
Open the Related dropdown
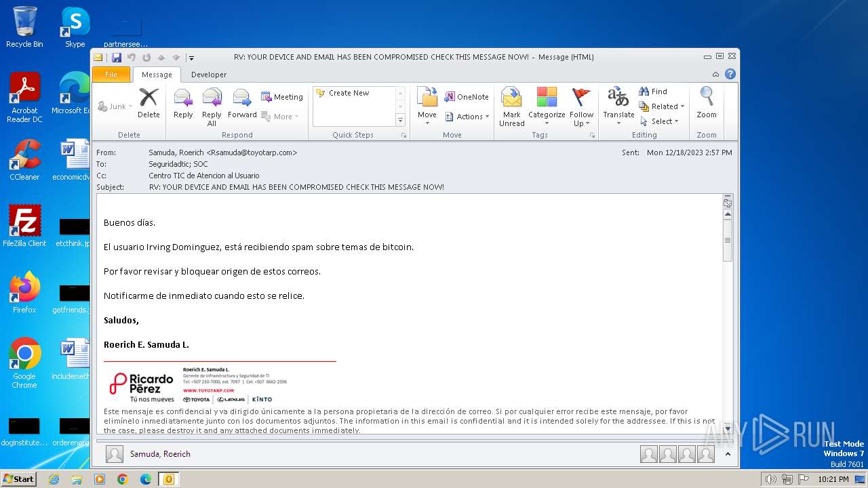pos(662,106)
